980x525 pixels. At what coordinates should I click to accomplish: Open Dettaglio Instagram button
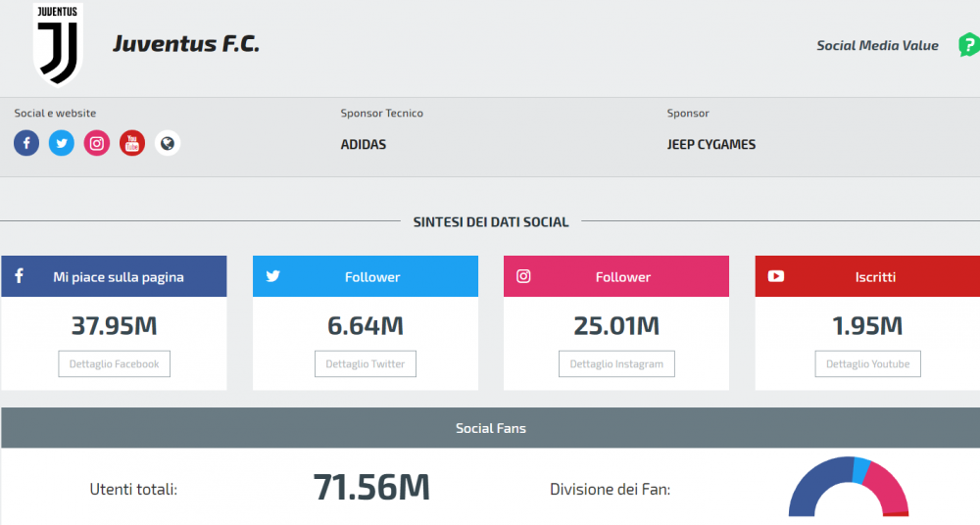coord(616,363)
